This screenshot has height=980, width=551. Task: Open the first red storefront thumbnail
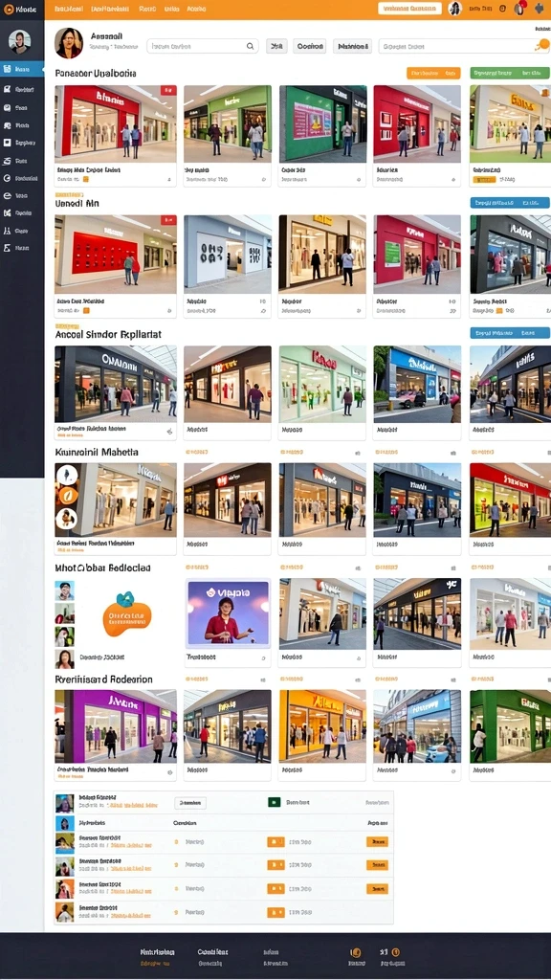(116, 122)
